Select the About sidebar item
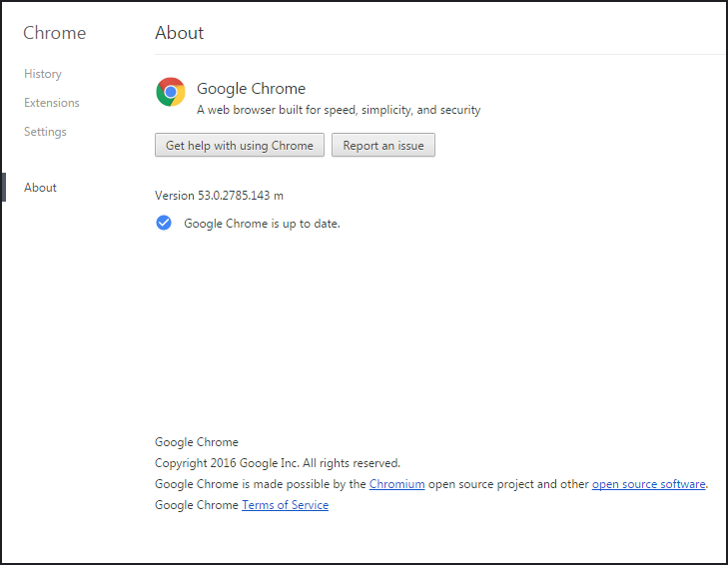 point(40,188)
